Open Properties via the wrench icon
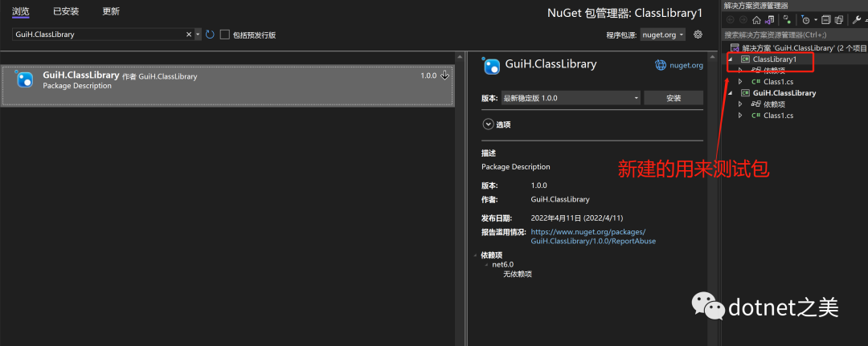This screenshot has width=868, height=346. coord(857,20)
